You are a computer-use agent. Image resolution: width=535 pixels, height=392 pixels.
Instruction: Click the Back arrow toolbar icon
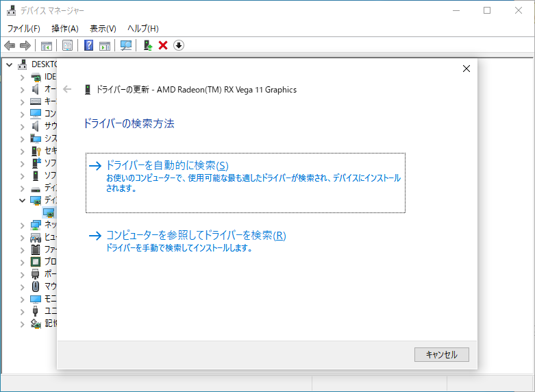coord(10,45)
